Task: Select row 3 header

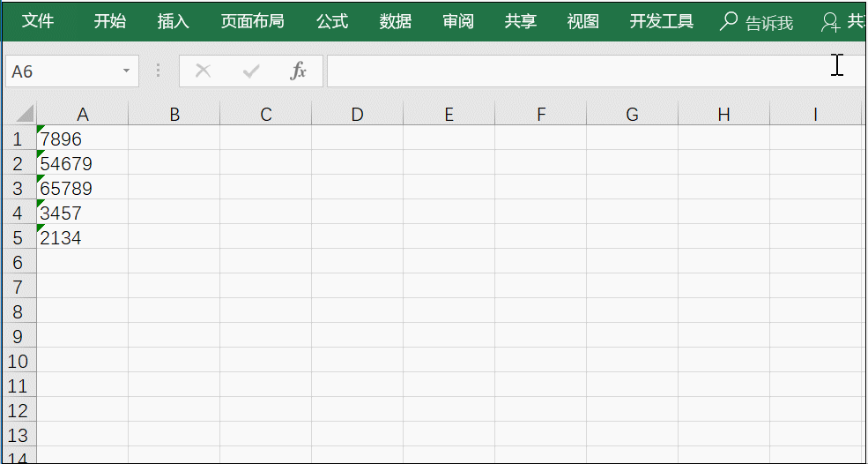Action: tap(19, 188)
